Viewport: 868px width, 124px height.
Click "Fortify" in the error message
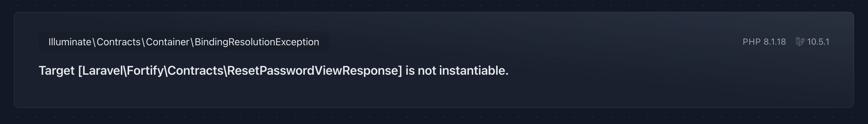[145, 71]
